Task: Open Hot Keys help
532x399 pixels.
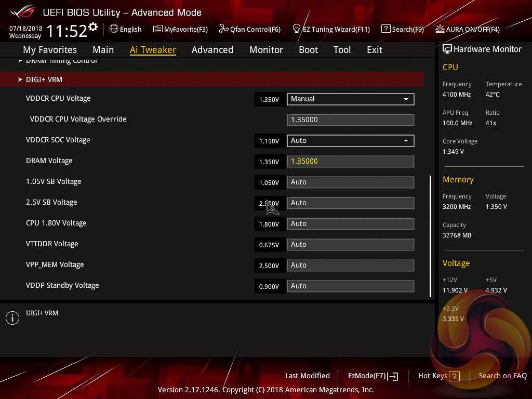Action: (438, 376)
